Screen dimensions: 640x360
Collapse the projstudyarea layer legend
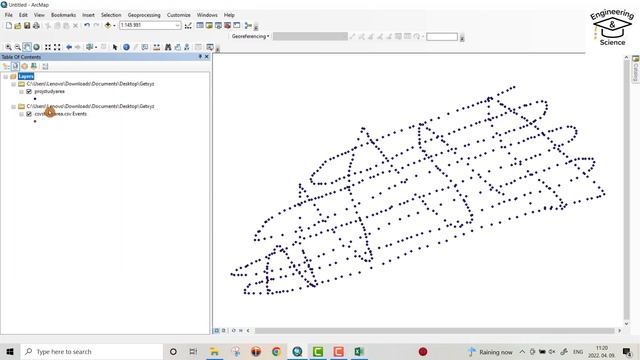coord(21,91)
